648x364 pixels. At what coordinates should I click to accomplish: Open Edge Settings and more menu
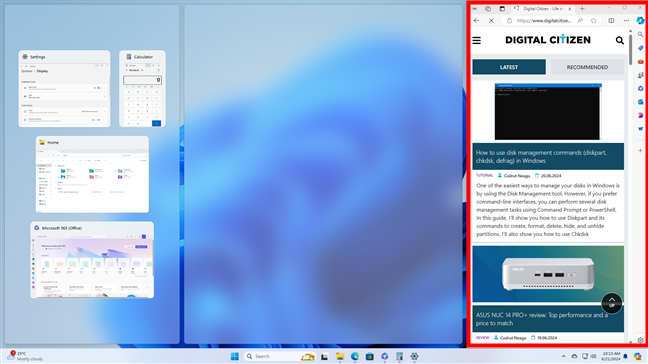pos(626,21)
